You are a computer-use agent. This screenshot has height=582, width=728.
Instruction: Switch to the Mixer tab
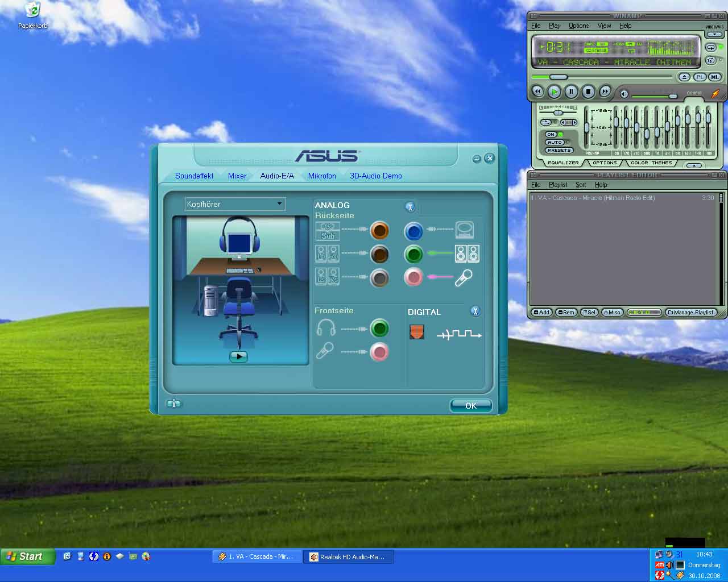tap(237, 176)
